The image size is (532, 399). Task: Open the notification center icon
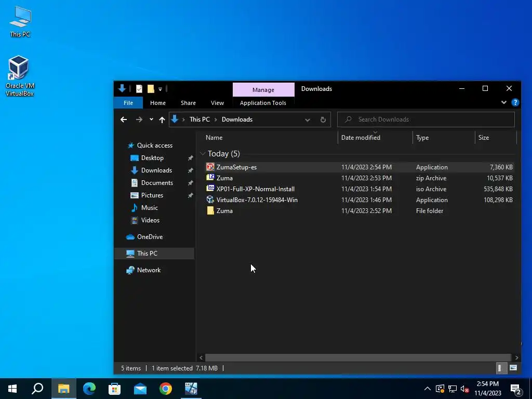tap(516, 389)
